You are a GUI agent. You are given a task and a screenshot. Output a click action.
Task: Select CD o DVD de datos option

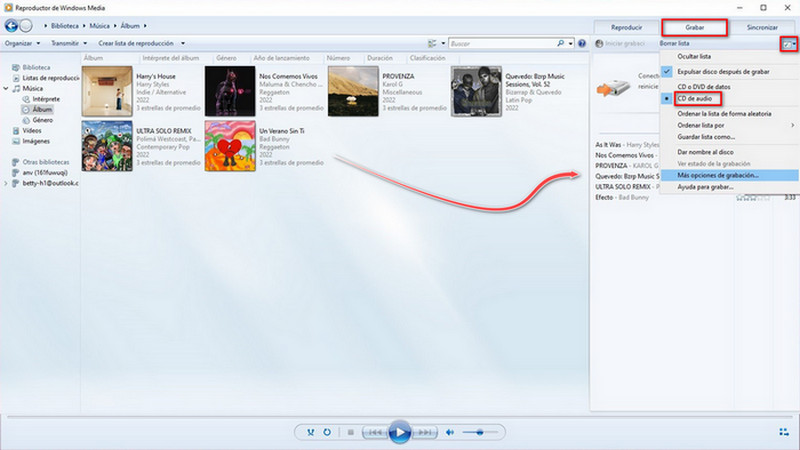pyautogui.click(x=704, y=87)
